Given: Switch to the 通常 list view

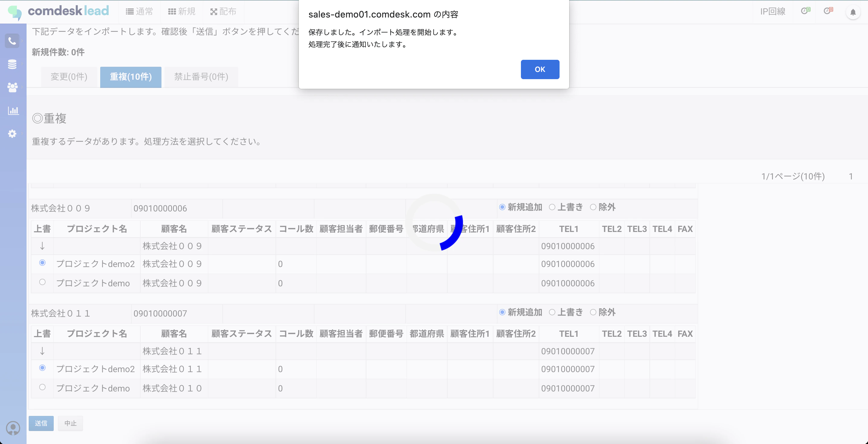Looking at the screenshot, I should (x=139, y=11).
